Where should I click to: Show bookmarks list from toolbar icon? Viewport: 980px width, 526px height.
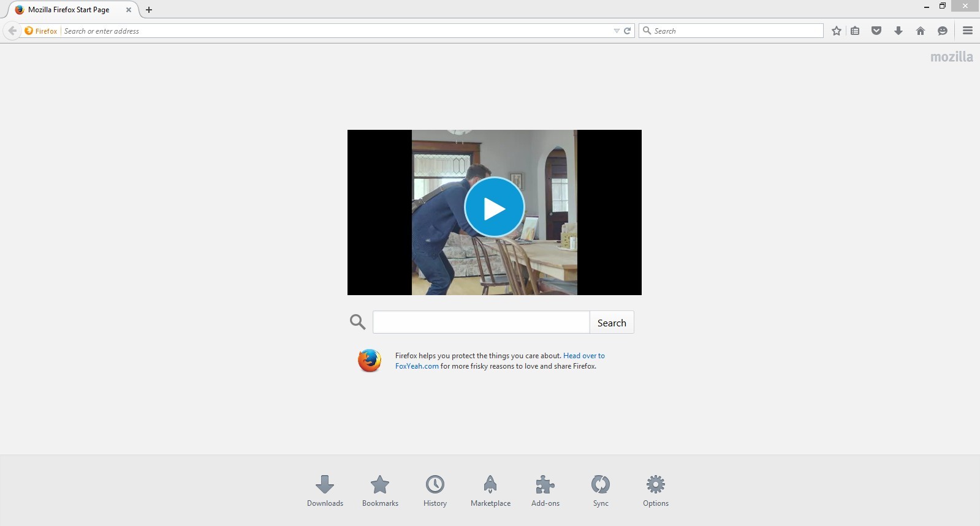(855, 31)
